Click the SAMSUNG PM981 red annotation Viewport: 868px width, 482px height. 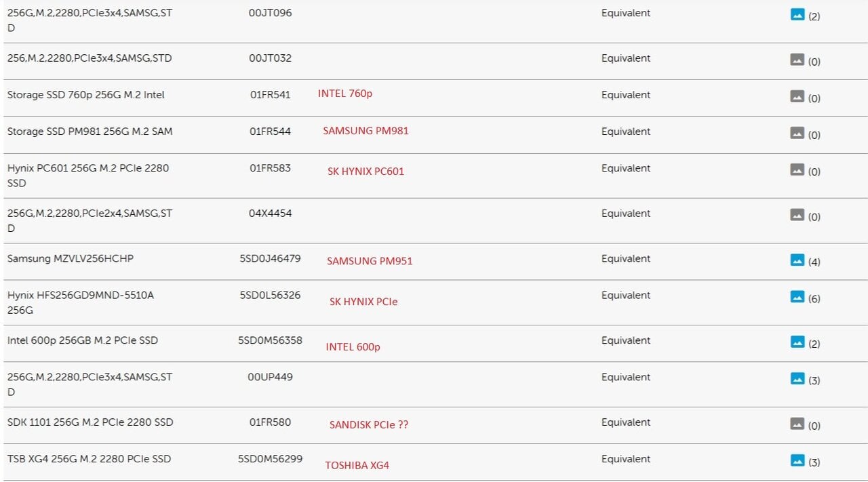366,131
